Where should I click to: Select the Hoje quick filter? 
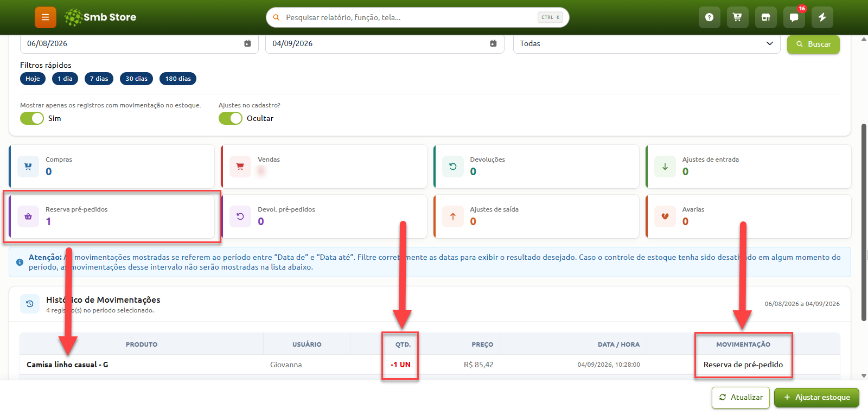(x=33, y=79)
